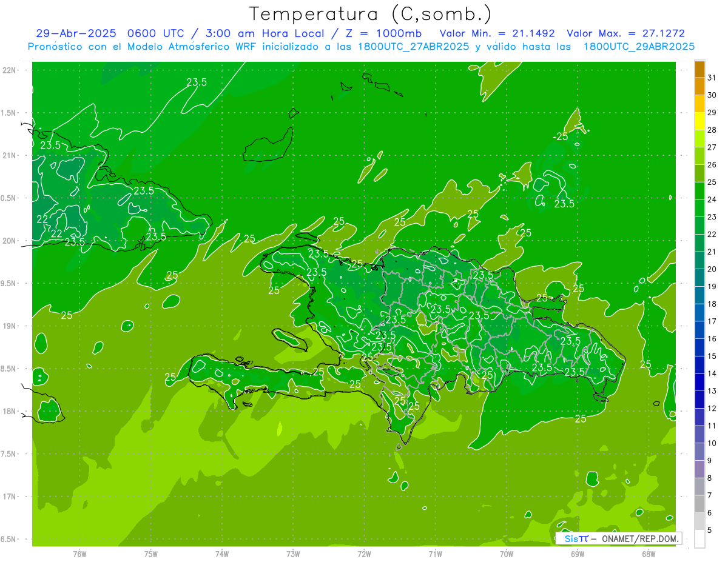Click the title 'Temperatura (C,somb.)'
The width and height of the screenshot is (728, 562).
tap(370, 14)
